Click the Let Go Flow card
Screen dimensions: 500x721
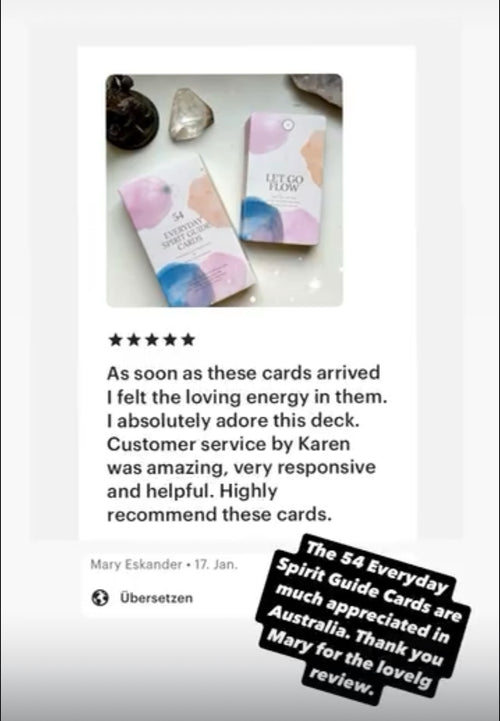point(284,179)
